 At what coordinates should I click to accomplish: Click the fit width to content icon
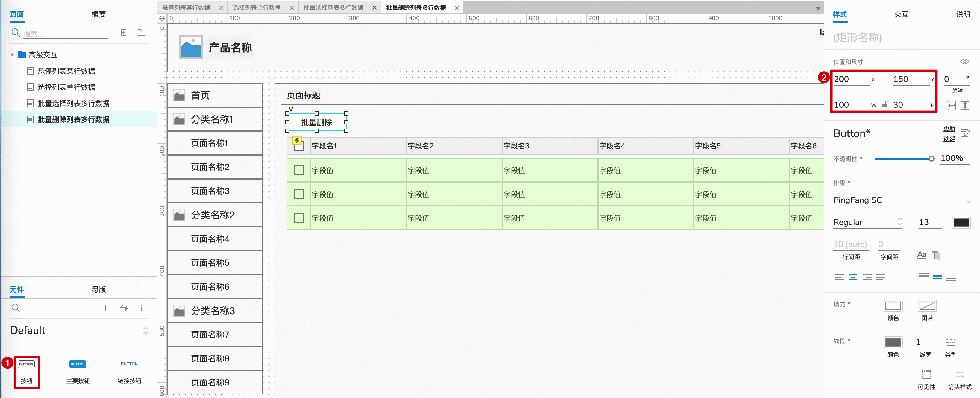pyautogui.click(x=952, y=105)
